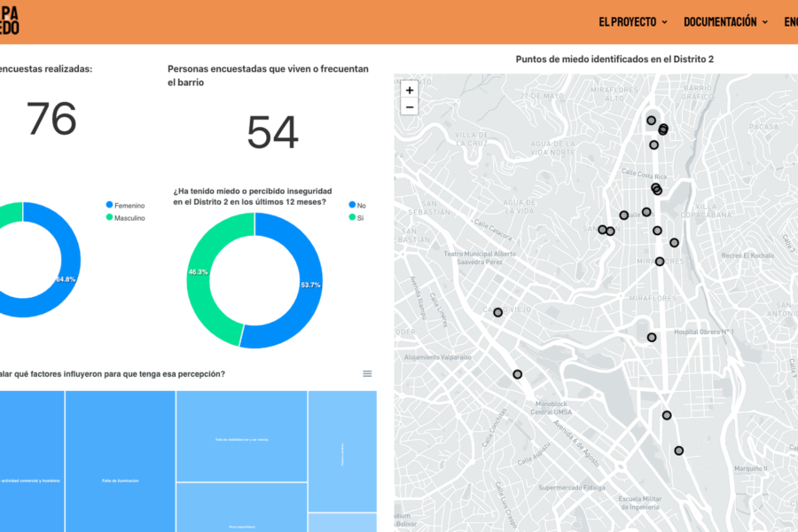Toggle the Sí legend entry
Screen dimensions: 798x532
(356, 218)
